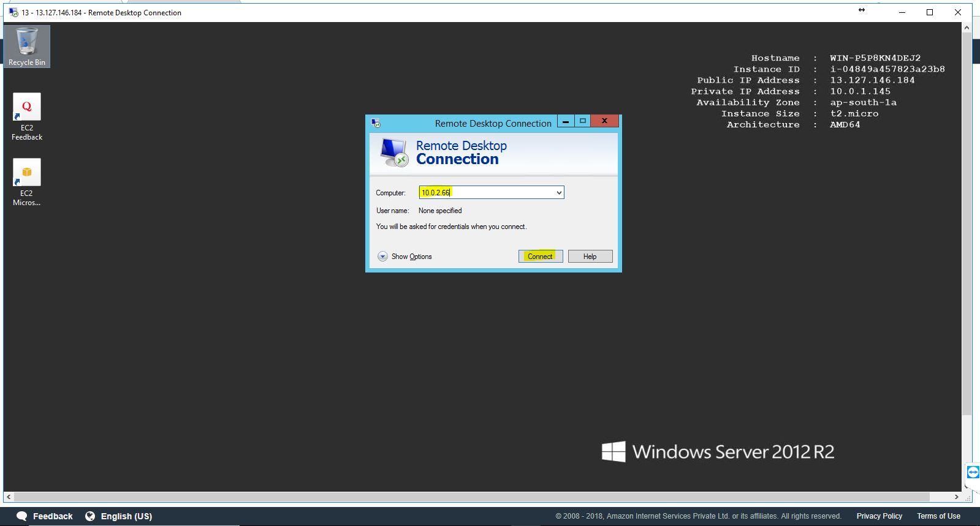Click the globe language icon
Viewport: 980px width, 526px height.
[x=90, y=516]
